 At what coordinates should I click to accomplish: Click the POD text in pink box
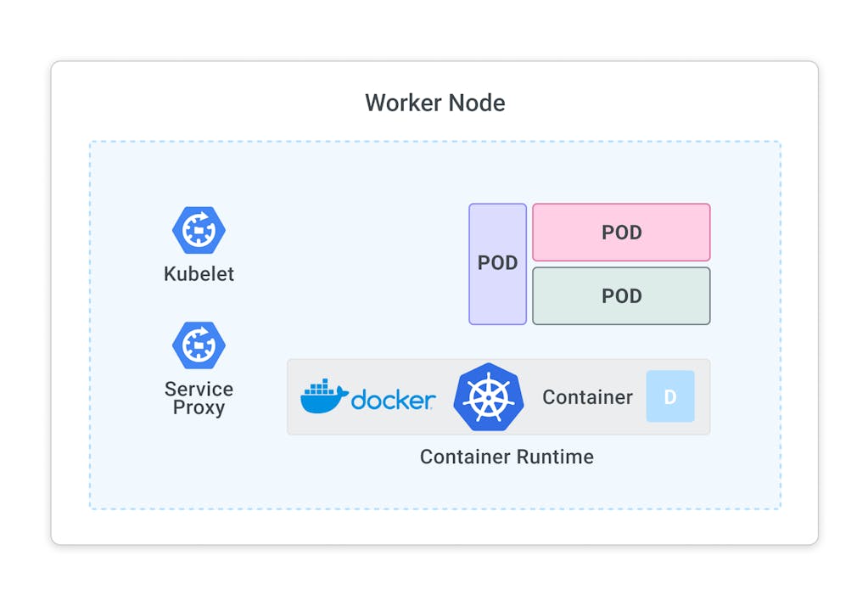(x=621, y=233)
